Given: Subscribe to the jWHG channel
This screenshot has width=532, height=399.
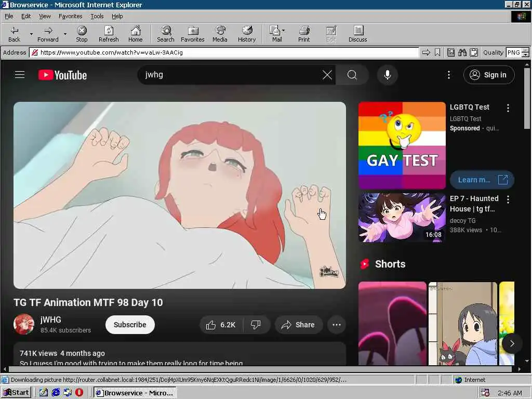Looking at the screenshot, I should click(130, 325).
